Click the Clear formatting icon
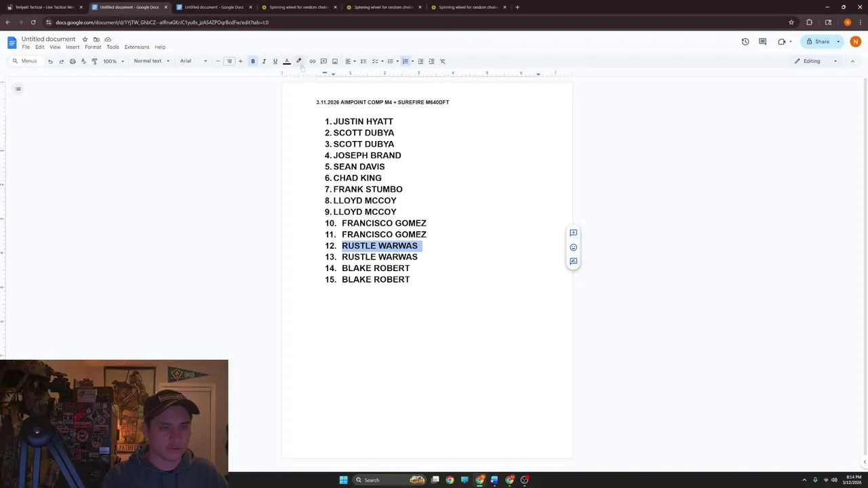The image size is (868, 488). [443, 61]
